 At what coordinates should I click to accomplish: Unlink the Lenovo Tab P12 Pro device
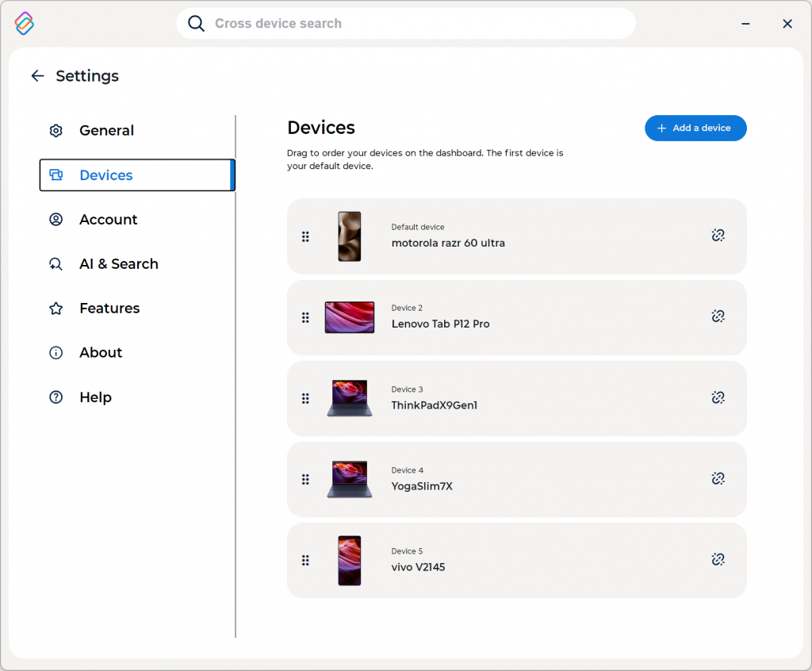click(718, 316)
